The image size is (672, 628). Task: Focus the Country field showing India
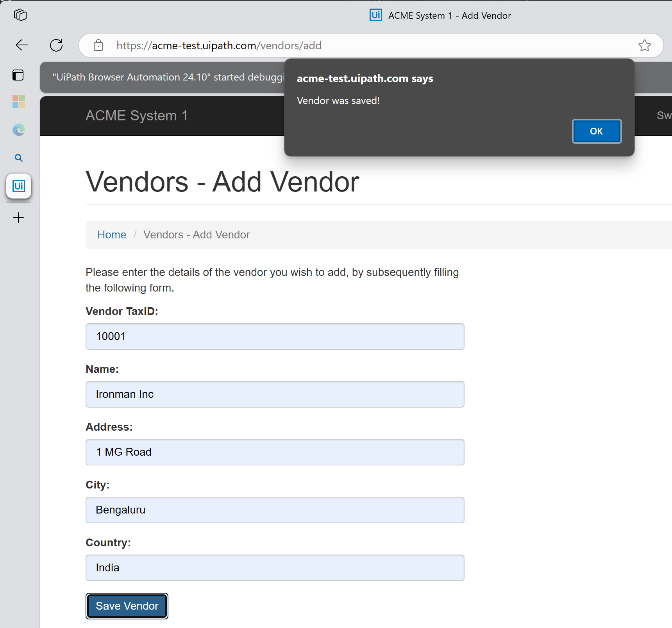point(275,568)
